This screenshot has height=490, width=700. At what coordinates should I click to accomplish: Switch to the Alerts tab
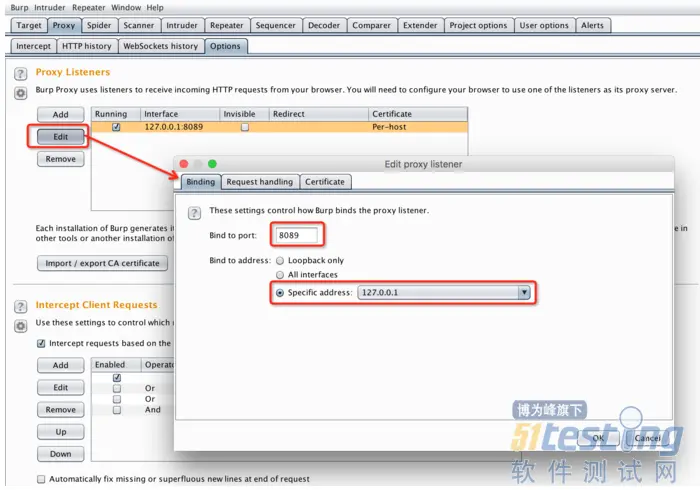(592, 25)
